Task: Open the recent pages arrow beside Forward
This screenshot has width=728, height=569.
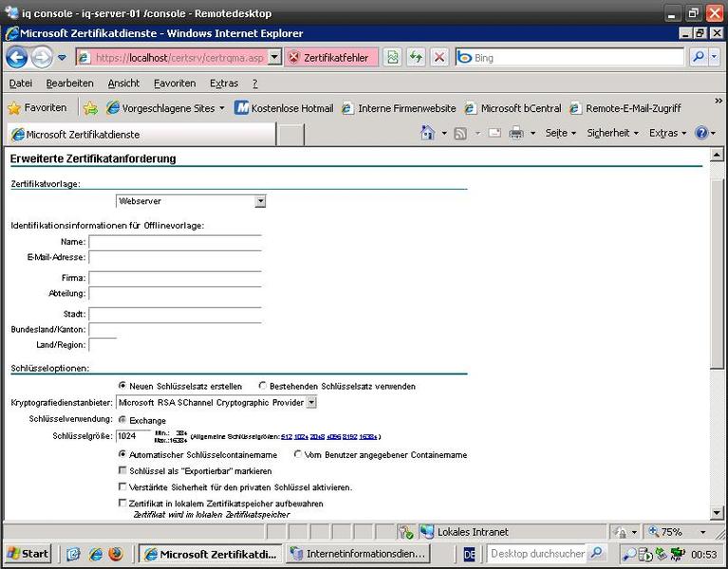Action: pyautogui.click(x=62, y=58)
